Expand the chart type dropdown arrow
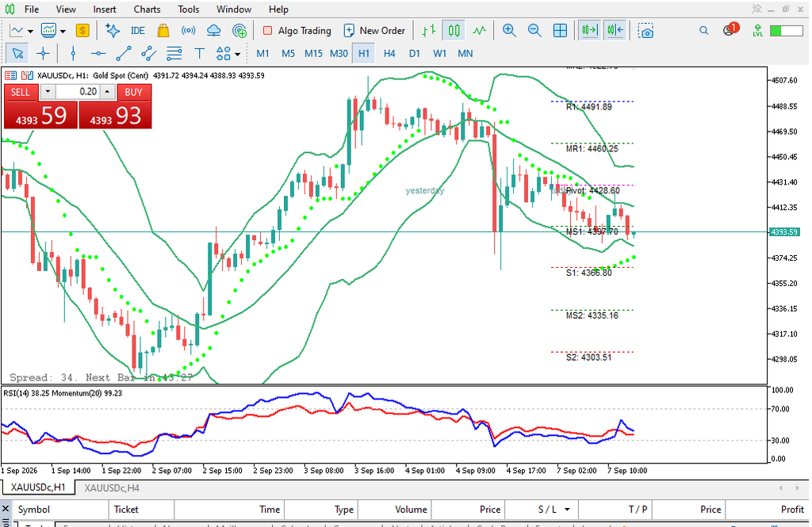The height and width of the screenshot is (527, 812). pos(31,31)
